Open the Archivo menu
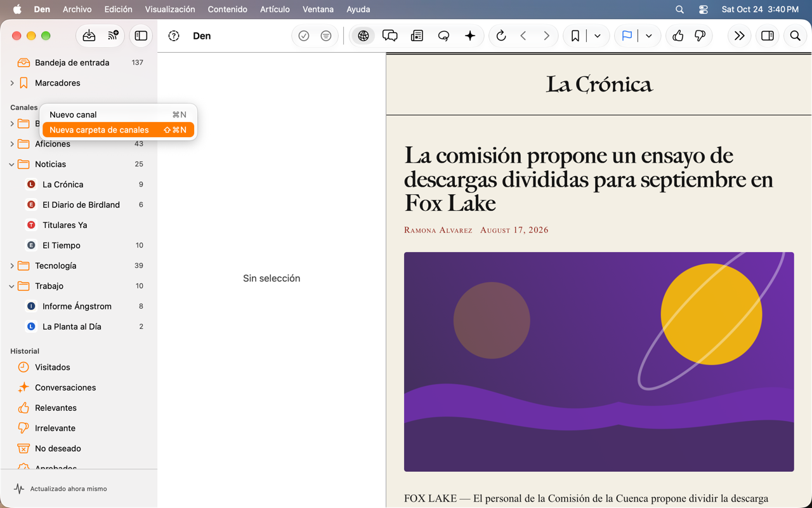812x508 pixels. tap(77, 10)
